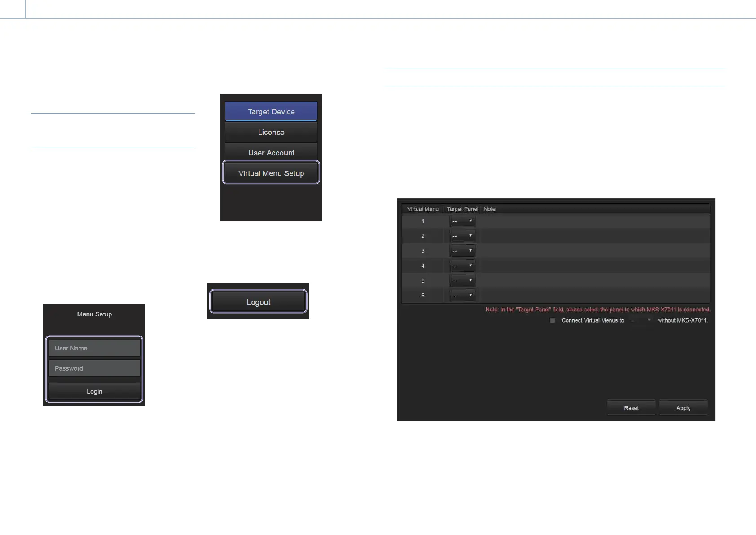Click the Logout button
The width and height of the screenshot is (756, 535).
coord(258,302)
